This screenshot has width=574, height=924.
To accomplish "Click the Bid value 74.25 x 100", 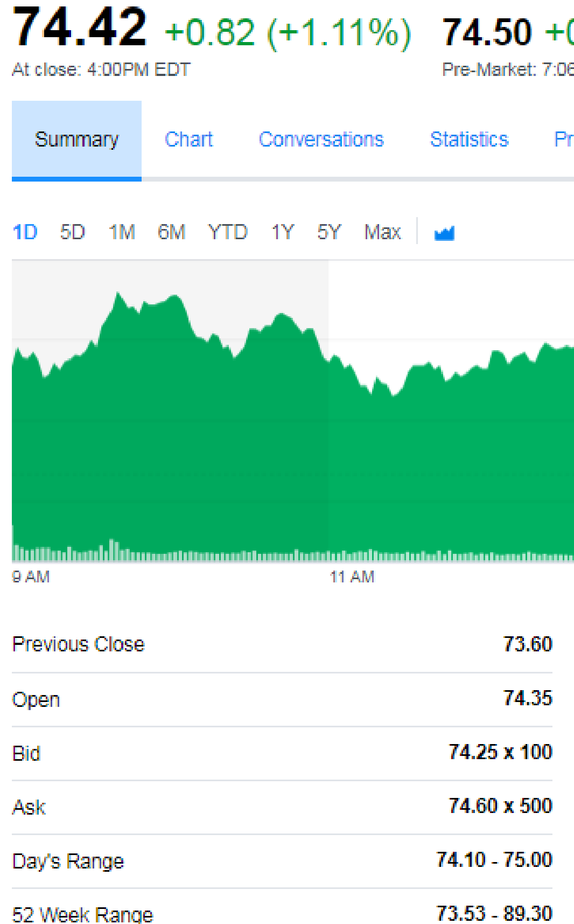I will tap(500, 752).
